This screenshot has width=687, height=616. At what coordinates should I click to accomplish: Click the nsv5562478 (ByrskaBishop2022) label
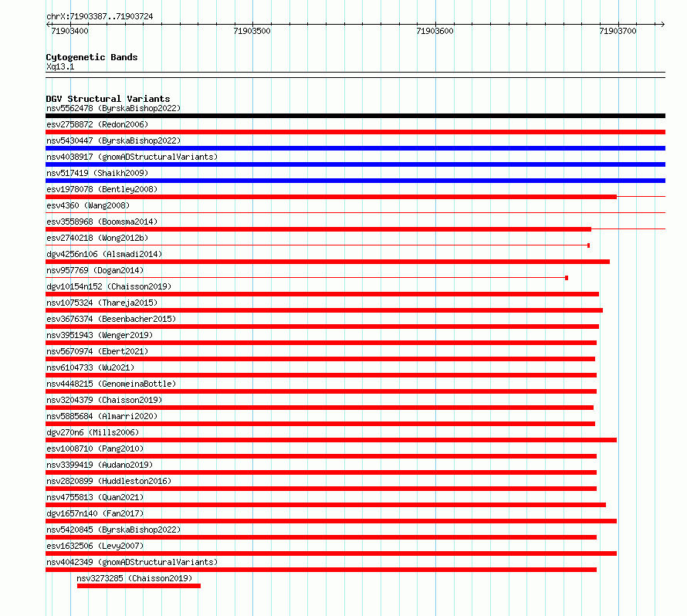(x=113, y=108)
